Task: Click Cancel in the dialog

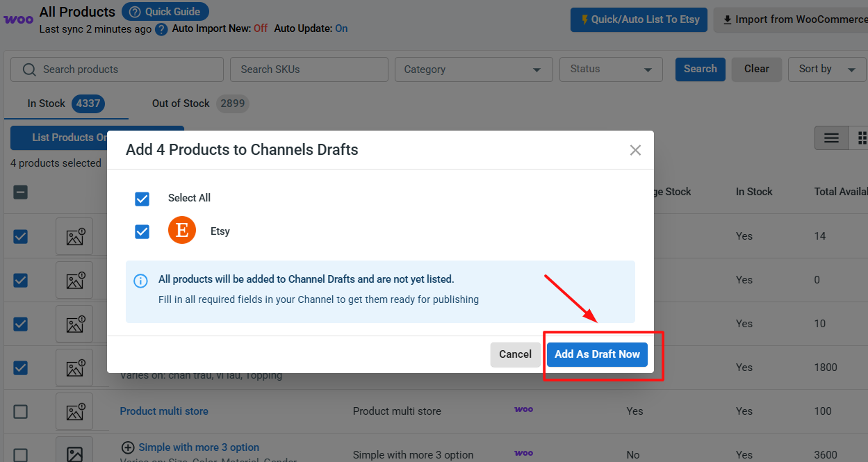Action: (515, 354)
